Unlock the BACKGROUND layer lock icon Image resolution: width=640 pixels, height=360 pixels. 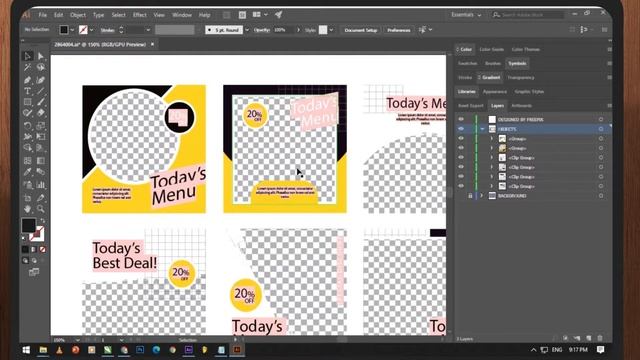point(470,196)
